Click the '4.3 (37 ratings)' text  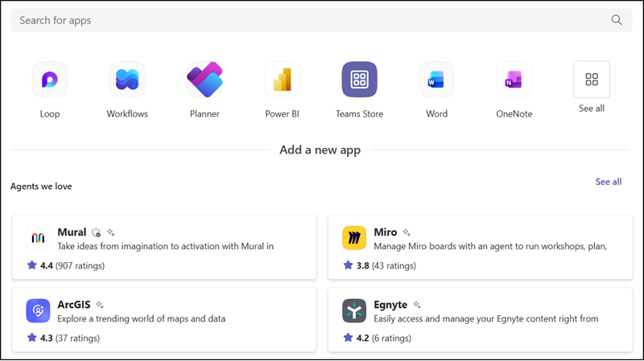click(70, 338)
